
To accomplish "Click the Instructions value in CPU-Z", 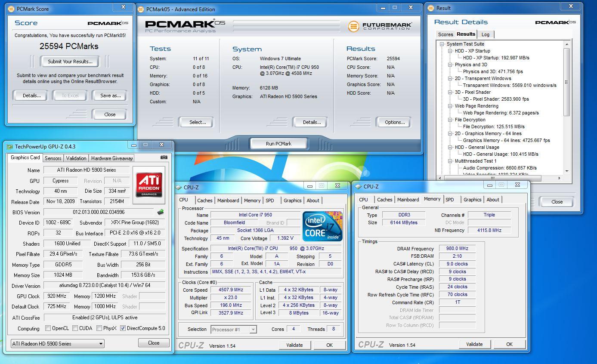I will [x=275, y=272].
